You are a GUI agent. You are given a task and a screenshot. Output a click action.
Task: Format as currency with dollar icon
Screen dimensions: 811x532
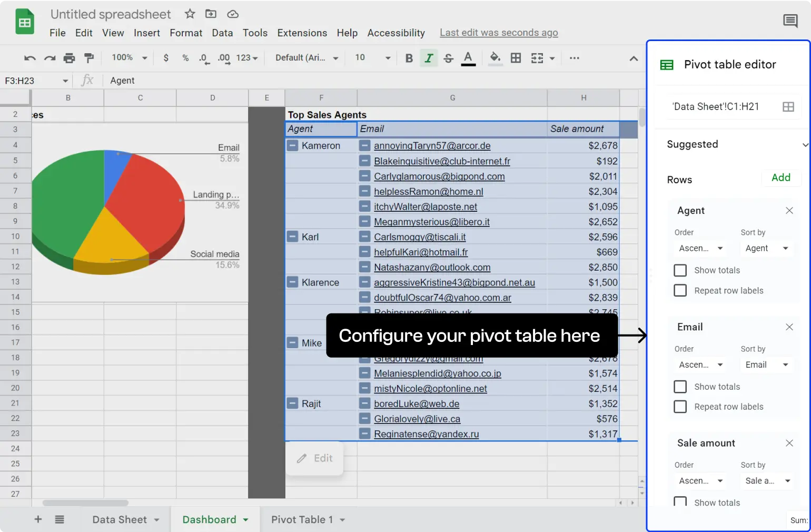point(166,58)
